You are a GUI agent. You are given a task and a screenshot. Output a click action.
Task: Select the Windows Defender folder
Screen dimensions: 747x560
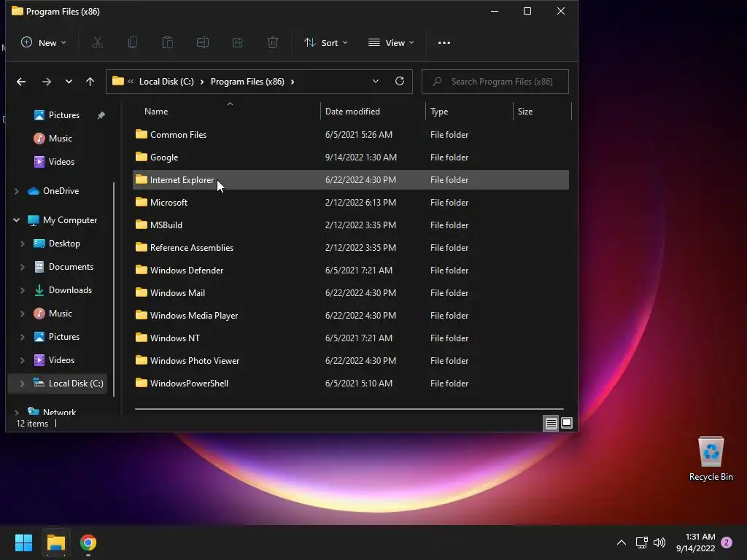[x=351, y=271]
